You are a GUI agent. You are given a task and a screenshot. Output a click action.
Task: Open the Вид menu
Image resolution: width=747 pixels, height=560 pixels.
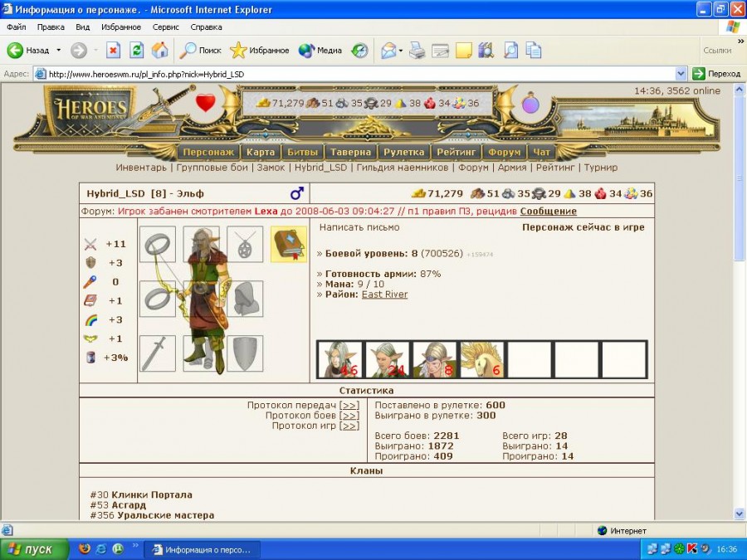pyautogui.click(x=82, y=27)
